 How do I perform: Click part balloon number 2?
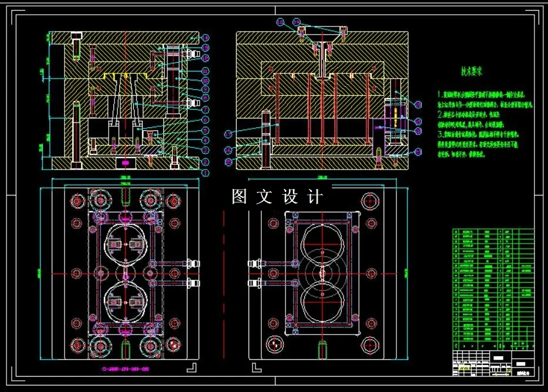[x=206, y=162]
